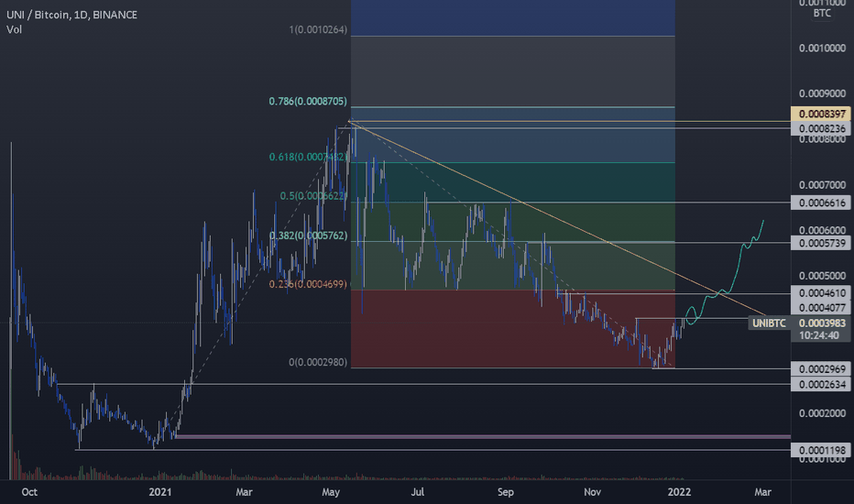Click the Sep label on time axis
The height and width of the screenshot is (504, 854).
[506, 492]
